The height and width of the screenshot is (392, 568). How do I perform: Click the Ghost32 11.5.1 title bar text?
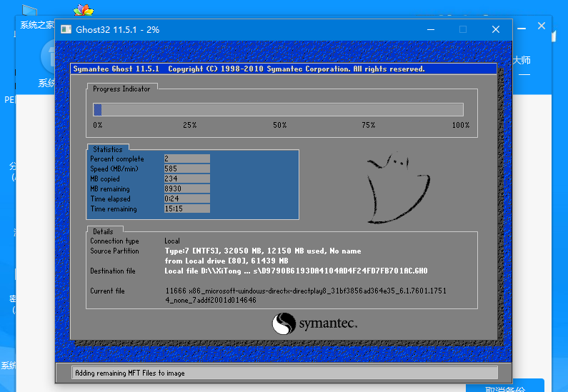pos(119,29)
